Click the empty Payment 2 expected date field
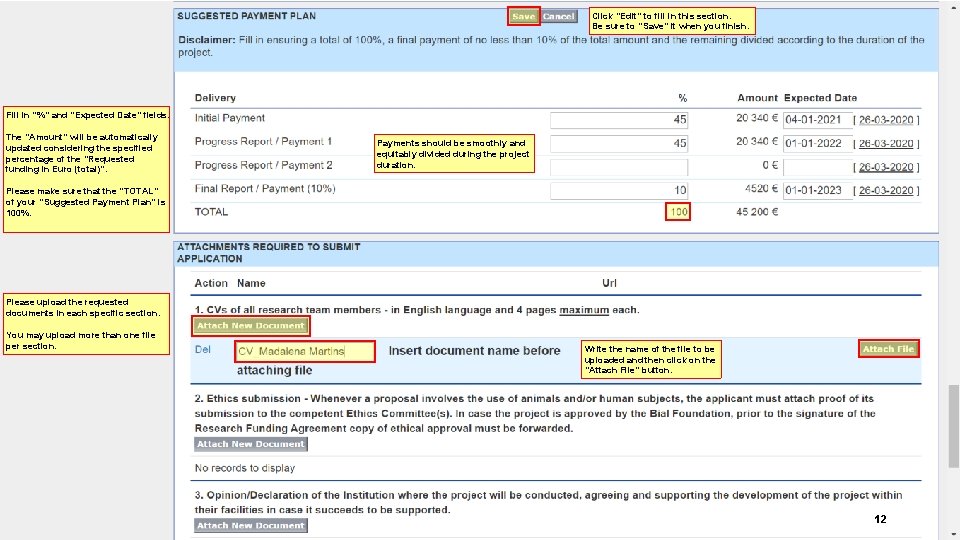Viewport: 960px width, 540px height. point(817,167)
